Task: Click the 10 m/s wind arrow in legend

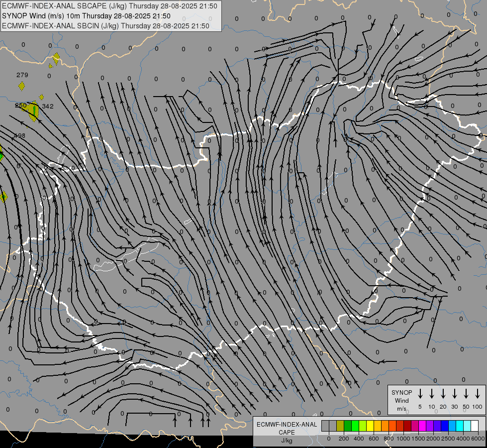Action: [432, 393]
